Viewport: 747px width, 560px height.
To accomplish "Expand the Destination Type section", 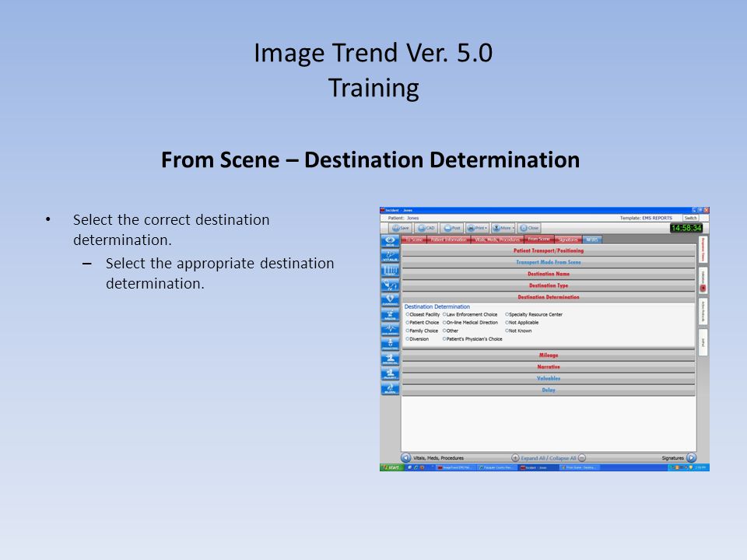I will (x=549, y=285).
